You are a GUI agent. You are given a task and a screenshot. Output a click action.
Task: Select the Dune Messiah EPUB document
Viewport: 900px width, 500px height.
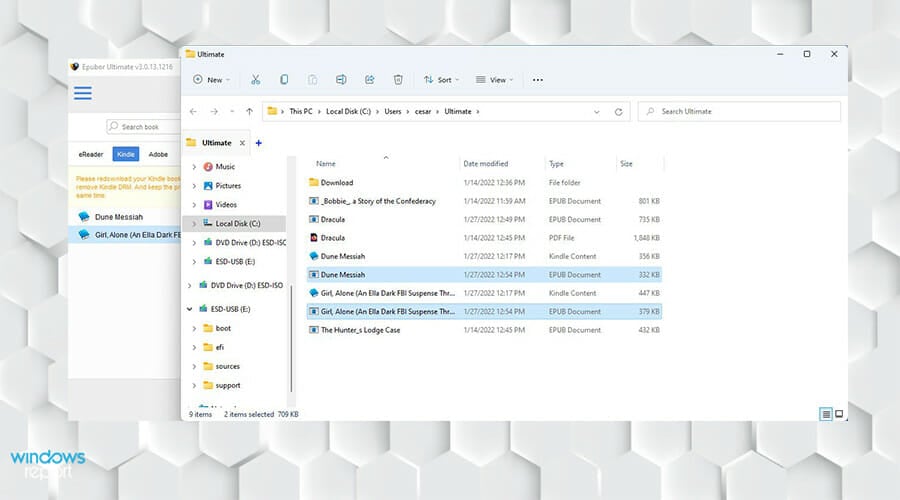coord(484,274)
